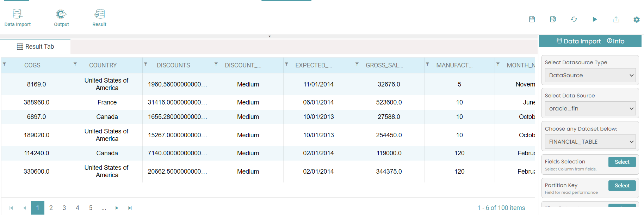
Task: Click Select button for Partition Key
Action: 622,186
